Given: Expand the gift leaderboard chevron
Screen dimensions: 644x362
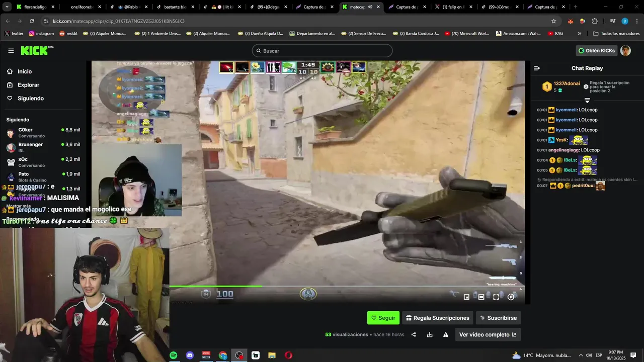Looking at the screenshot, I should [x=587, y=100].
